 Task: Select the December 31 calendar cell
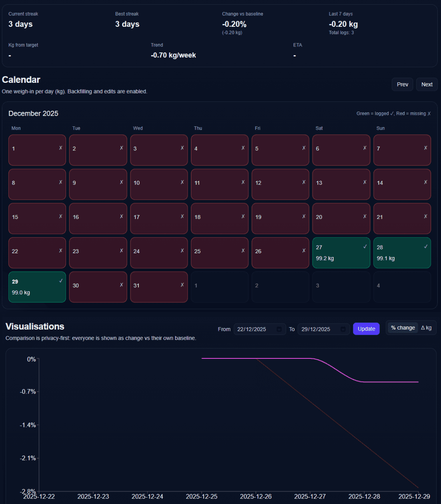tap(158, 287)
